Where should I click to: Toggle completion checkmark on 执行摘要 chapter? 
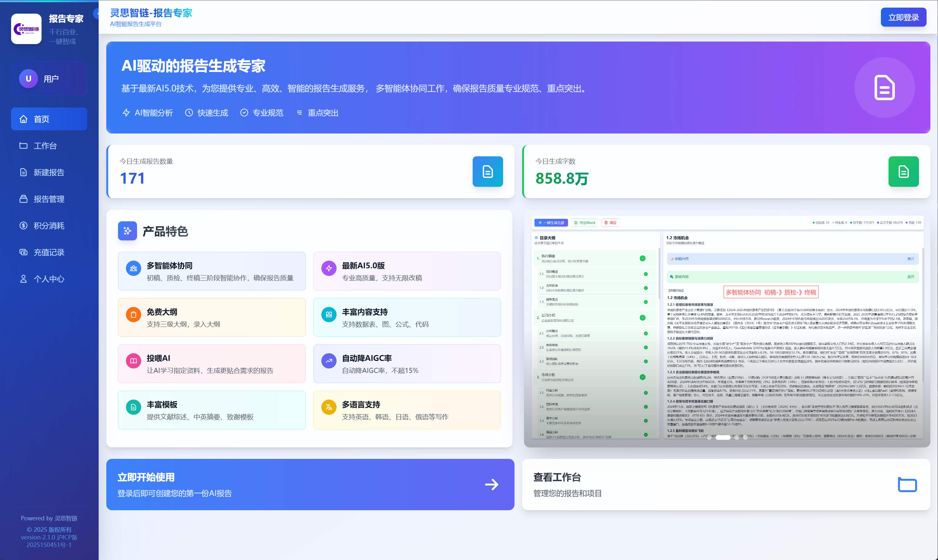tap(642, 258)
